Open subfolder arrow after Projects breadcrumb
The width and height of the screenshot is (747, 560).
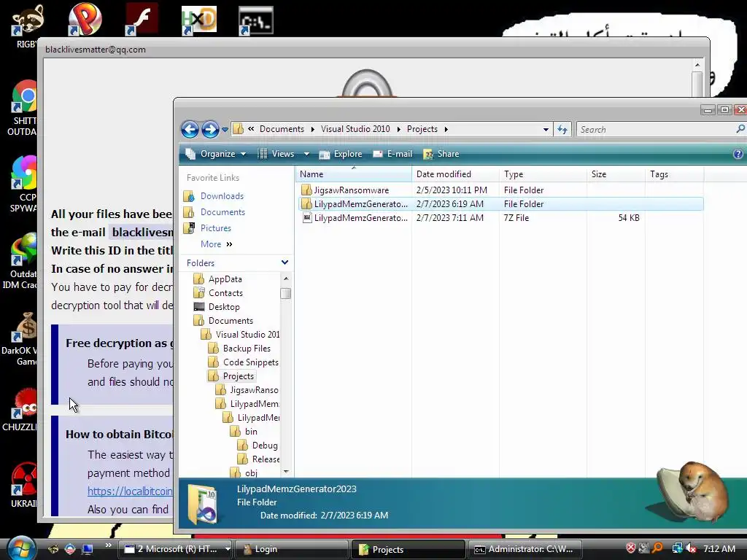click(446, 130)
